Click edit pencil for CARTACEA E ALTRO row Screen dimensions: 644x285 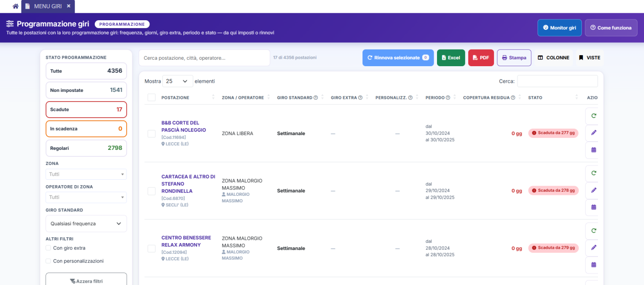(593, 190)
